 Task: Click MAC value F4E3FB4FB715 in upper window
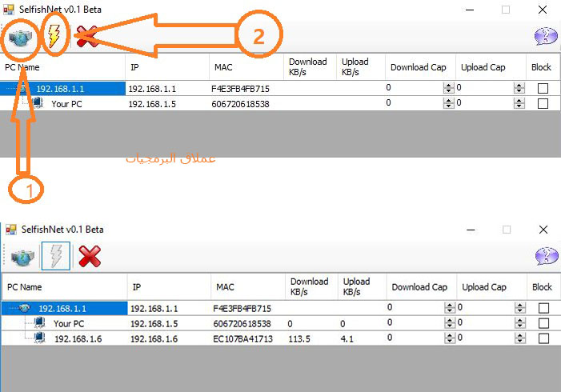[240, 89]
